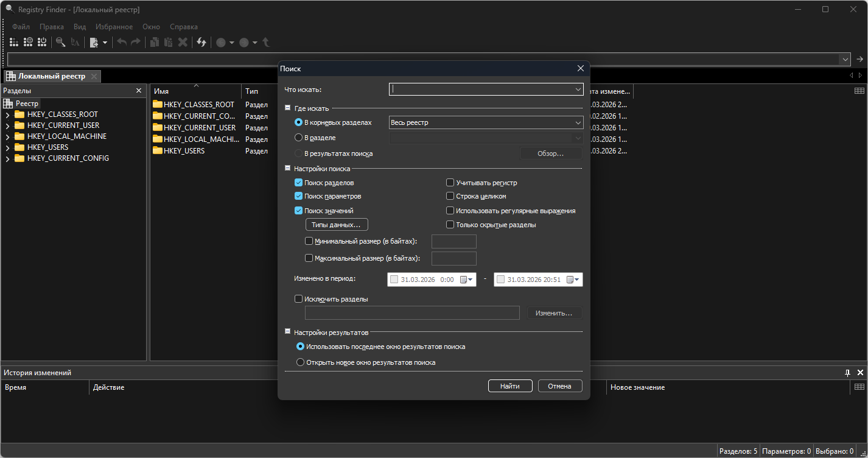Click the refresh arrows toolbar icon
This screenshot has width=868, height=458.
pos(201,42)
